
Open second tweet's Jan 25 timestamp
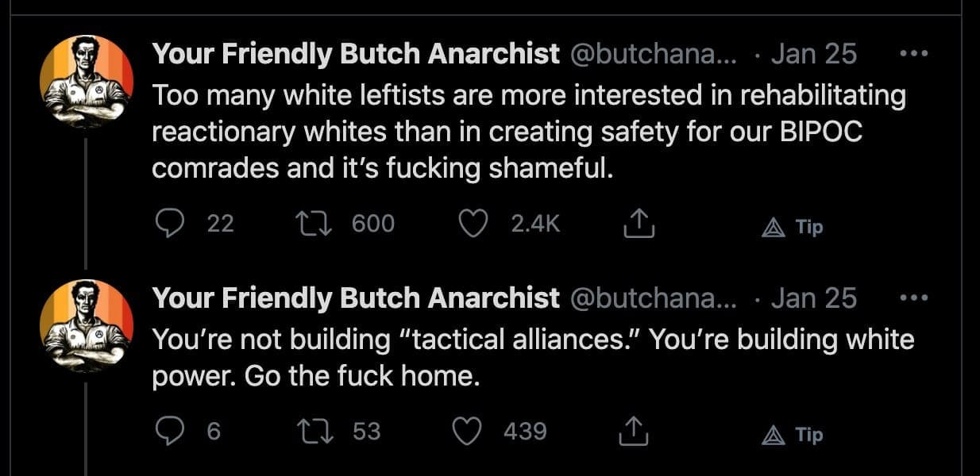(813, 298)
